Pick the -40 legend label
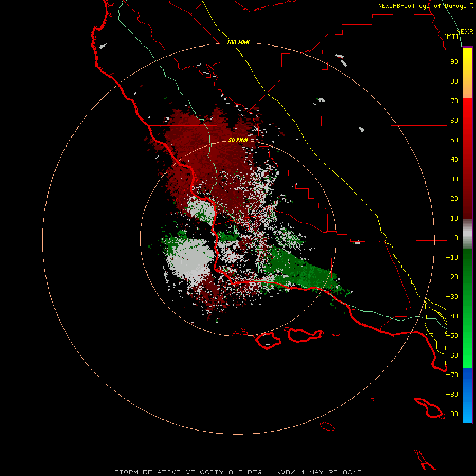This screenshot has width=476, height=476. coord(452,316)
